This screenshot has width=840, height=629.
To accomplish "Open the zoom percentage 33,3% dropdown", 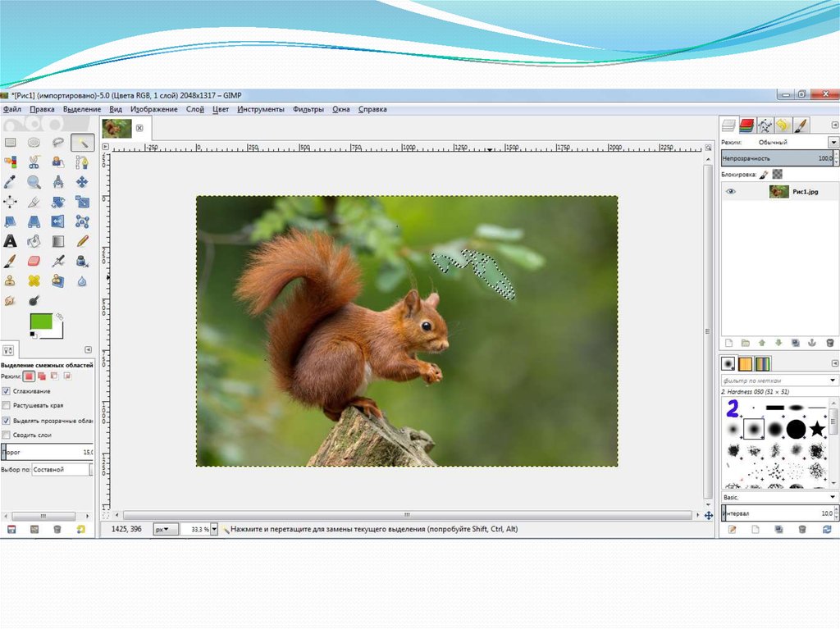I will [213, 530].
